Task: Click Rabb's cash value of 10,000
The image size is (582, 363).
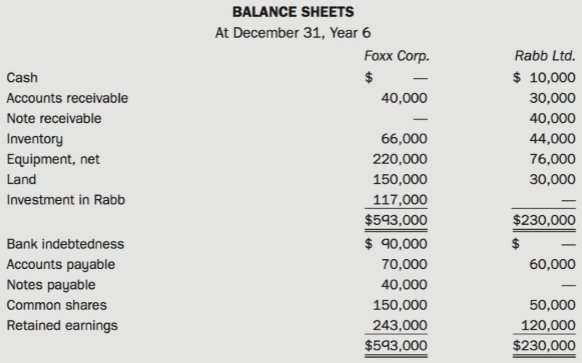Action: point(552,78)
